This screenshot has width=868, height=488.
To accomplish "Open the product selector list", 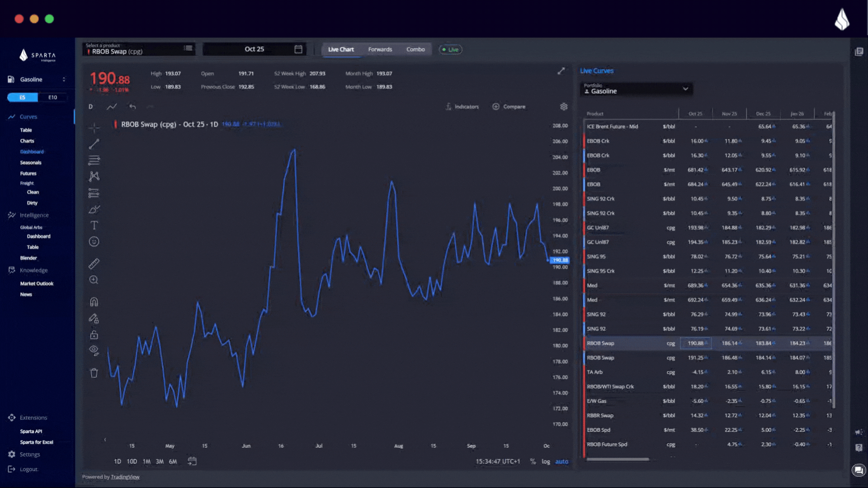I will (188, 49).
